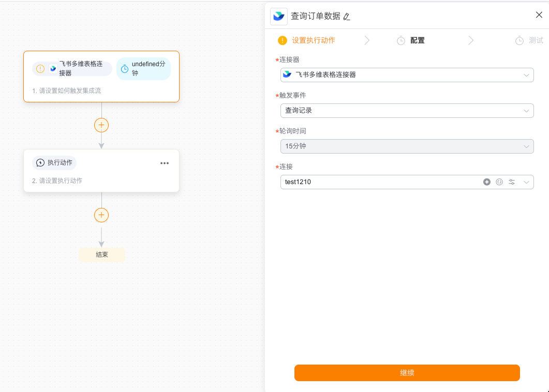Go to the 配置 step tab
549x392 pixels.
417,40
